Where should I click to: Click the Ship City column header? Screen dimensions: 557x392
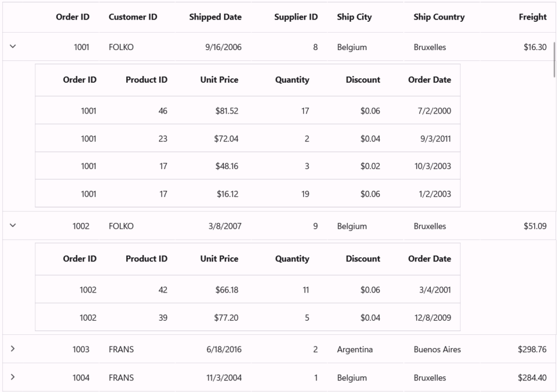point(354,17)
